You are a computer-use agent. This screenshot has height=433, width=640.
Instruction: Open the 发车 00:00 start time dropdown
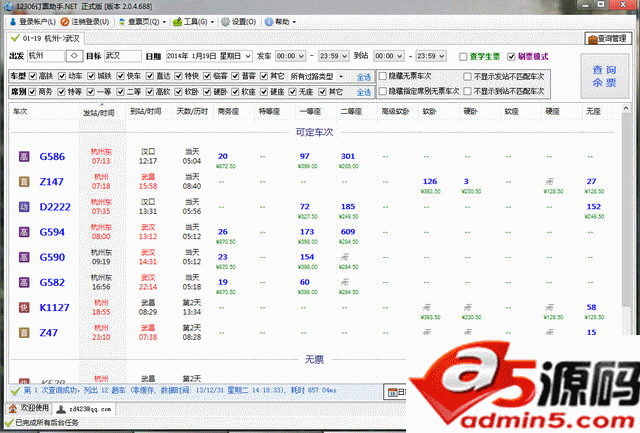301,56
